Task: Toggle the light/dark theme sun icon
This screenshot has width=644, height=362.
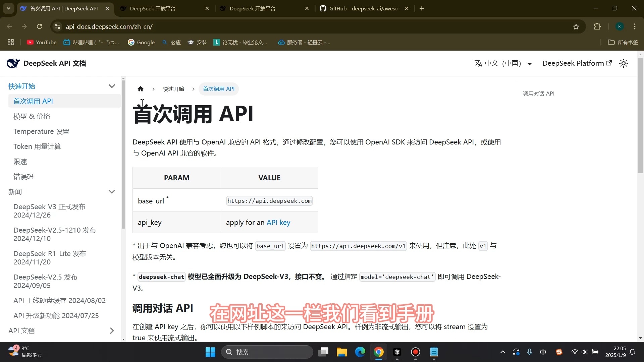Action: point(624,63)
